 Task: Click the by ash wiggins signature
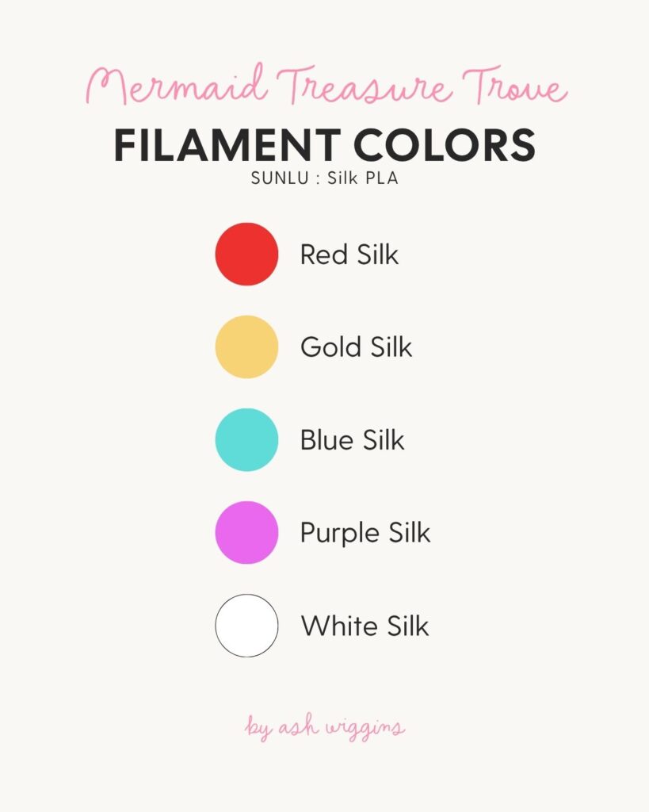click(x=325, y=726)
